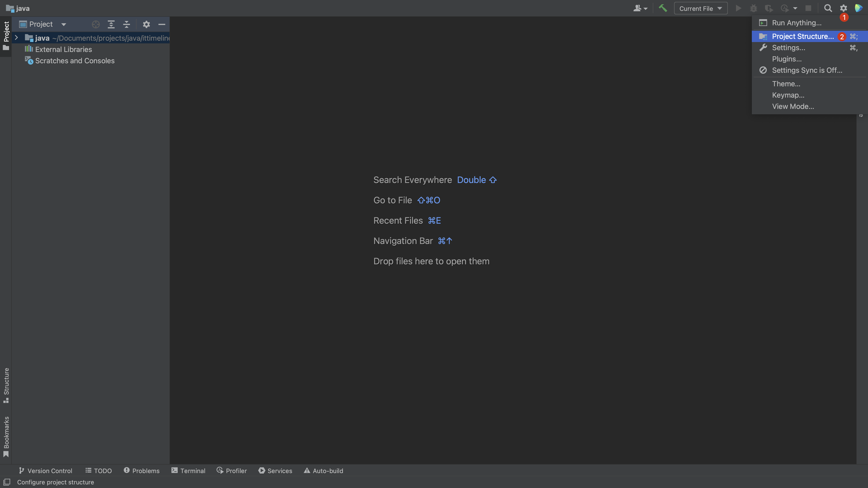Open the Terminal tool window
The width and height of the screenshot is (868, 488).
point(188,470)
